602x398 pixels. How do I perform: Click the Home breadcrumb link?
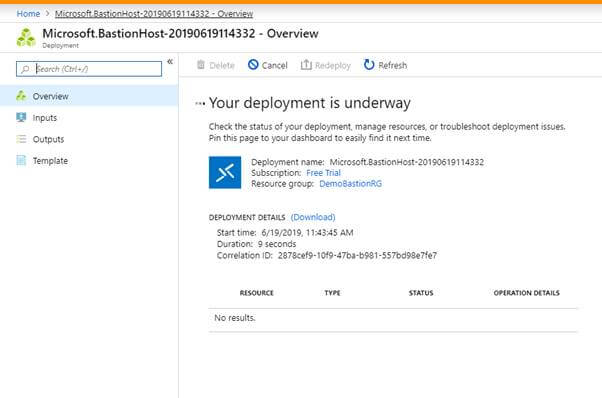click(28, 14)
